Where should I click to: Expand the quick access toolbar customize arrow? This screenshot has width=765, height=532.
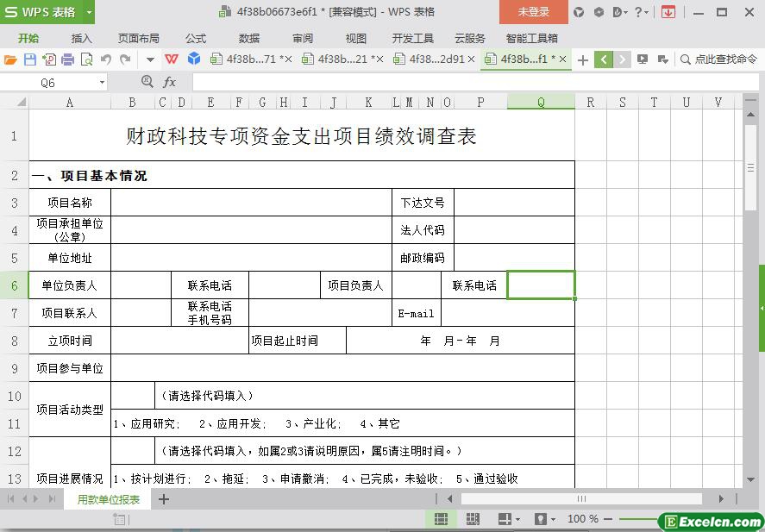(150, 59)
